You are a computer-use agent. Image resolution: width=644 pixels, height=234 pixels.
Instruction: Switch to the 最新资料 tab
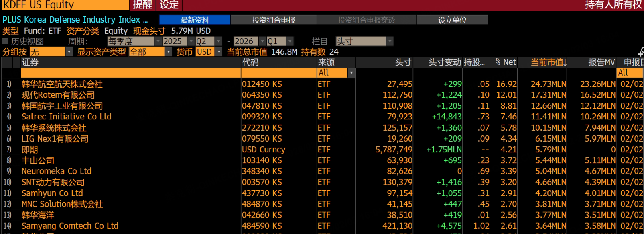pos(195,20)
